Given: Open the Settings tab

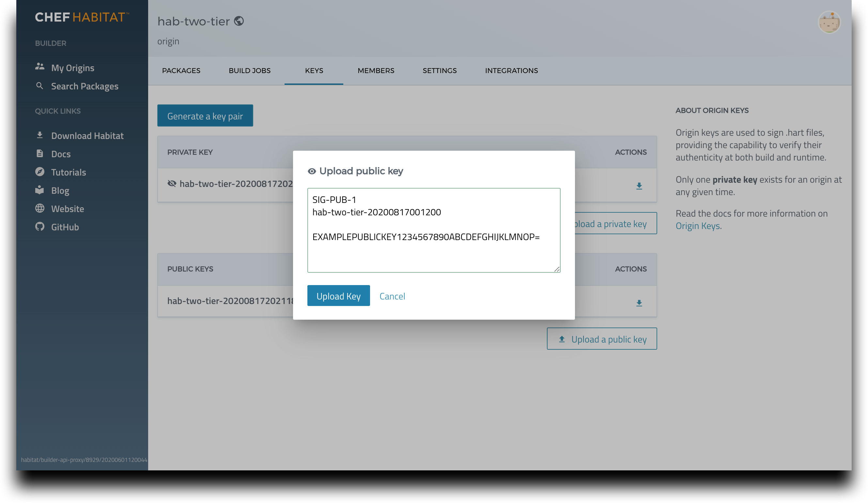Looking at the screenshot, I should click(x=440, y=70).
